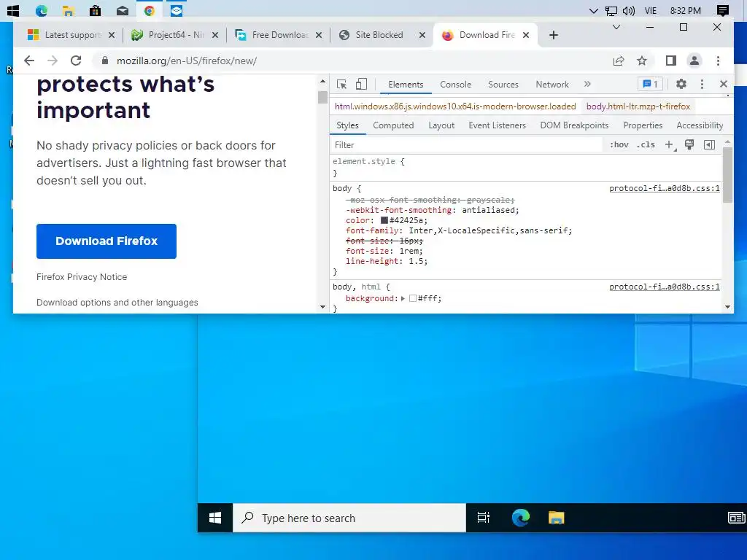Select body.html-ltr.mzp-t-firefox breadcrumb

(638, 106)
